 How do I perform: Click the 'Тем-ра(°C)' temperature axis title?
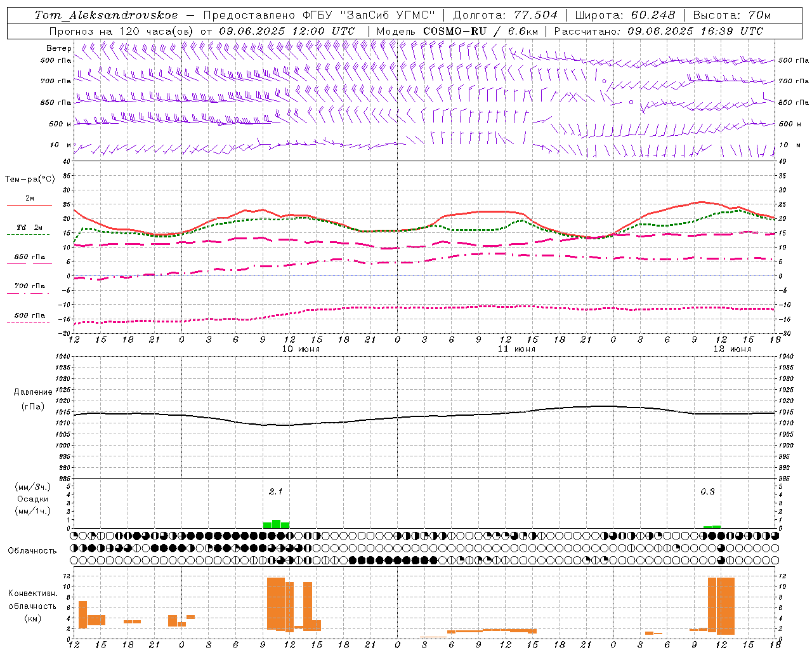tap(30, 180)
